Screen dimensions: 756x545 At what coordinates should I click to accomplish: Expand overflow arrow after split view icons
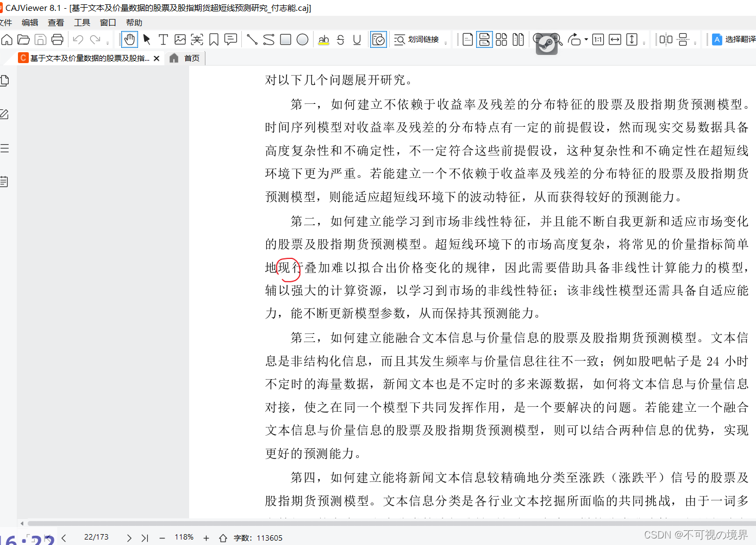pyautogui.click(x=695, y=42)
